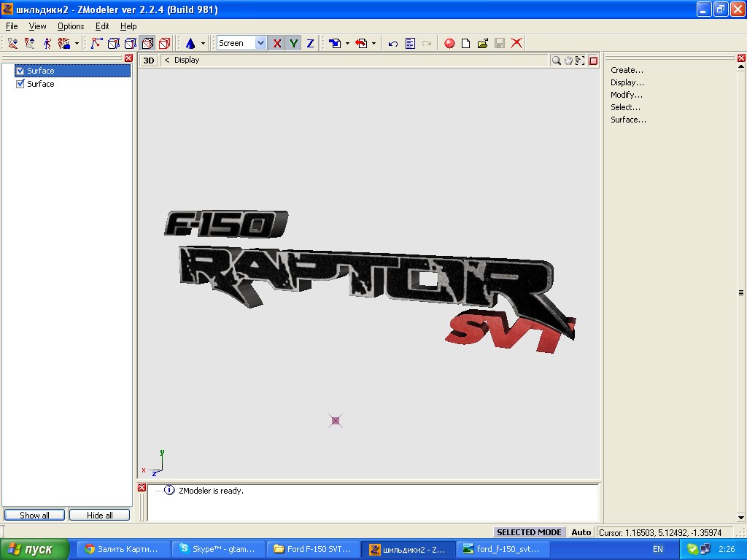The image size is (747, 560).
Task: Click the commands panel scroll-down arrow
Action: pyautogui.click(x=741, y=518)
